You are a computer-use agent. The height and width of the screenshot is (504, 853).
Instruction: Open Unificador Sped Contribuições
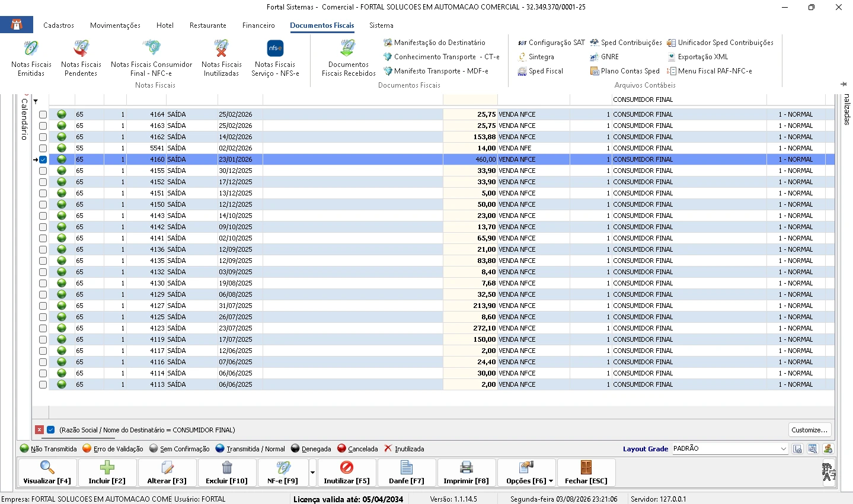pyautogui.click(x=720, y=43)
